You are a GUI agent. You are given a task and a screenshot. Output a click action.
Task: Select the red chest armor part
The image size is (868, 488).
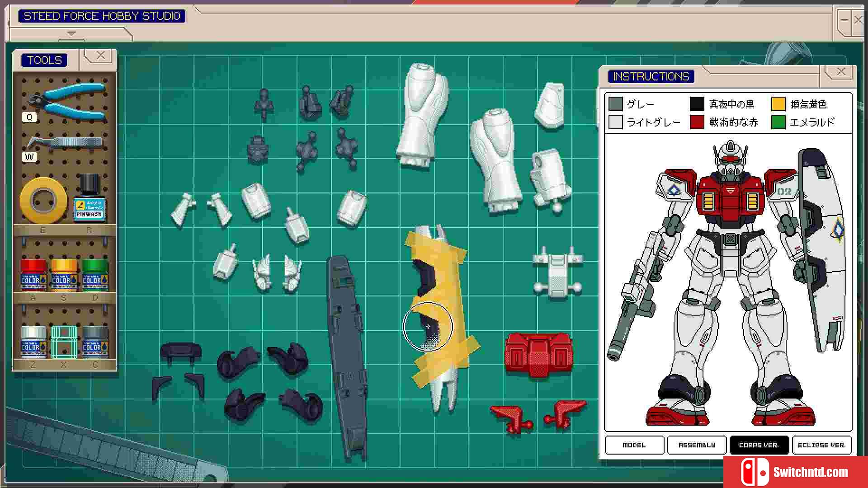tap(539, 355)
